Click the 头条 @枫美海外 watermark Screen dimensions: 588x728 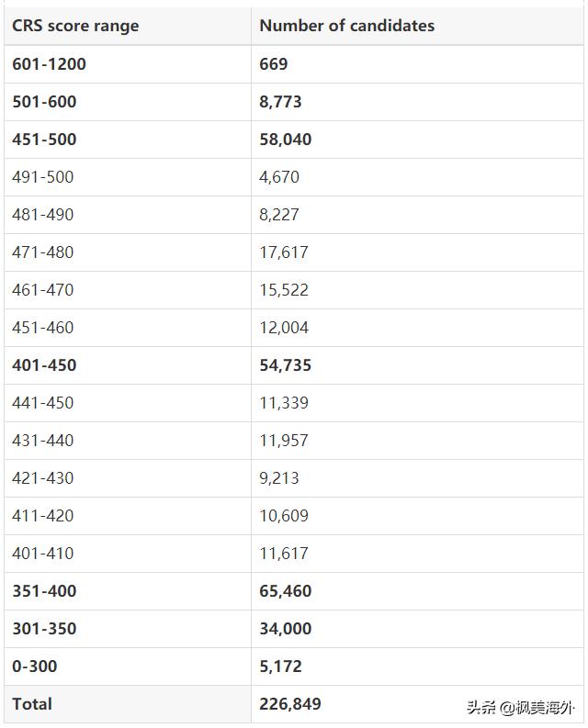[521, 707]
